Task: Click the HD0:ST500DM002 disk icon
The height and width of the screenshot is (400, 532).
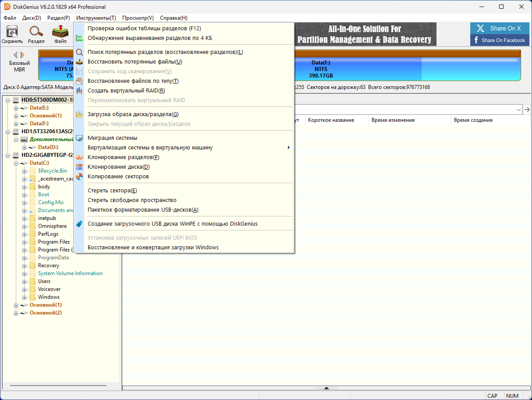Action: pos(16,100)
